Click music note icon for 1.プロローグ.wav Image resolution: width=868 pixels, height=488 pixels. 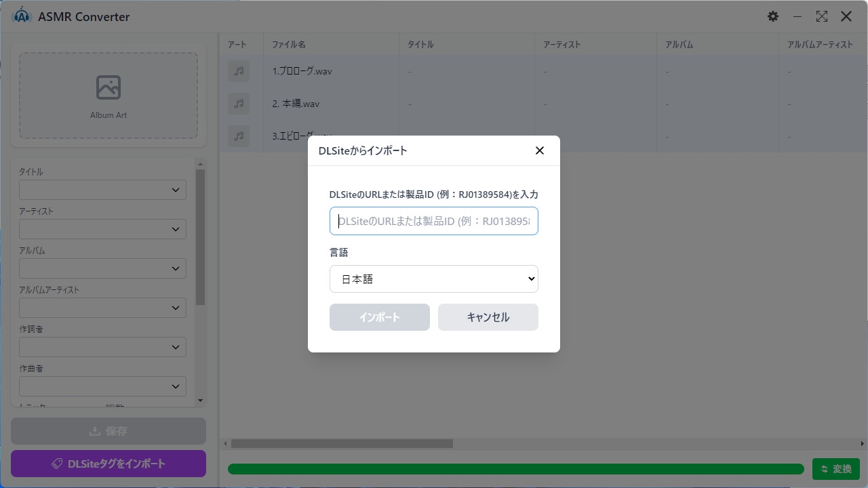pos(239,71)
